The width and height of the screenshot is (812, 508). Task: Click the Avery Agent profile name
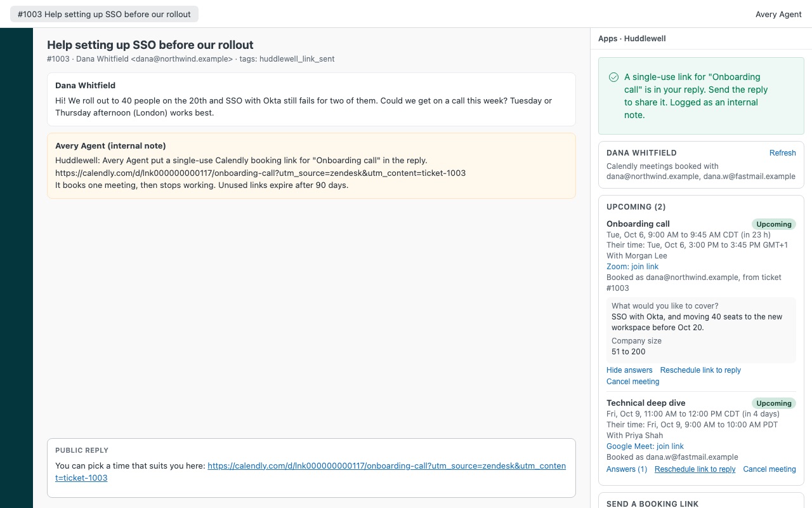click(778, 14)
